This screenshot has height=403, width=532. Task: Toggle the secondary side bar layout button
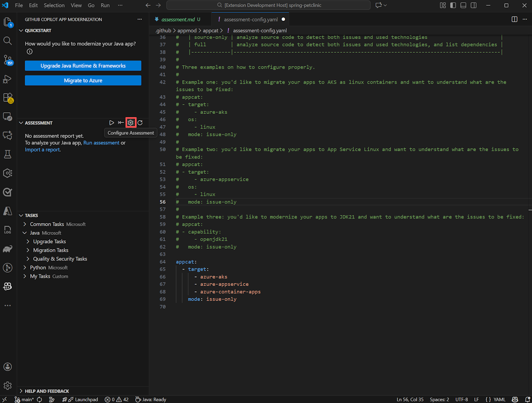tap(473, 5)
